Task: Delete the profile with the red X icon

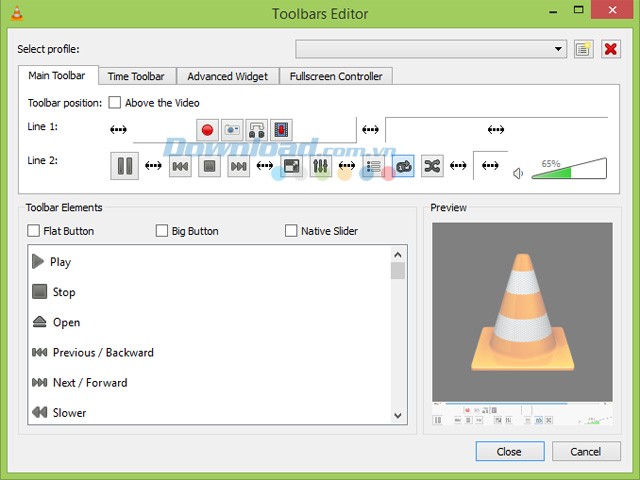Action: [611, 49]
